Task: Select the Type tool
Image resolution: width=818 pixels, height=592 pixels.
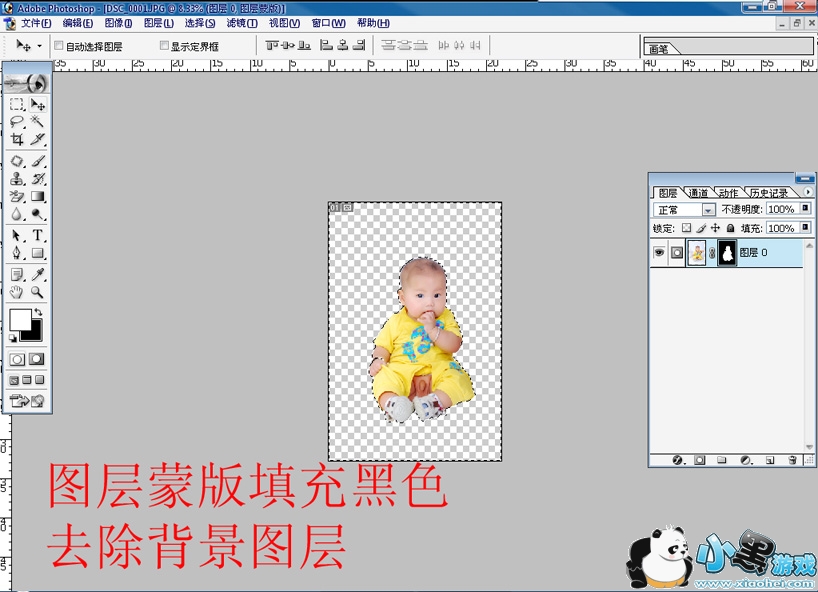Action: tap(38, 236)
